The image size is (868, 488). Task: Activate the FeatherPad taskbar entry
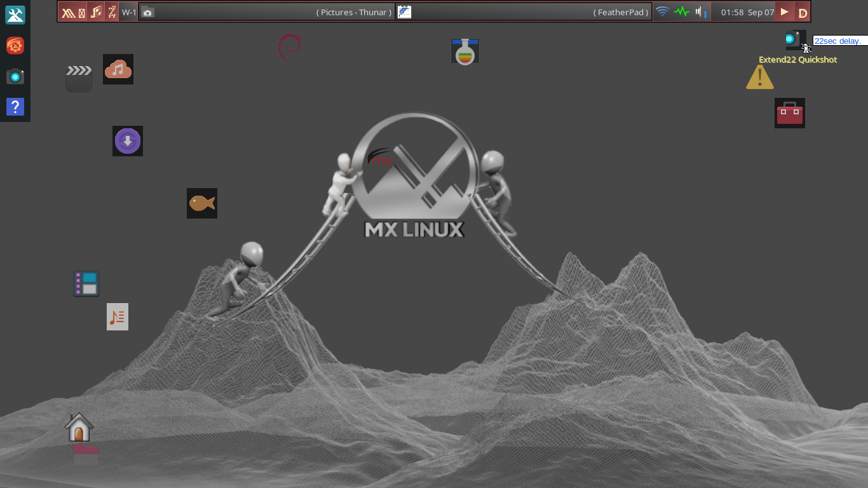524,12
